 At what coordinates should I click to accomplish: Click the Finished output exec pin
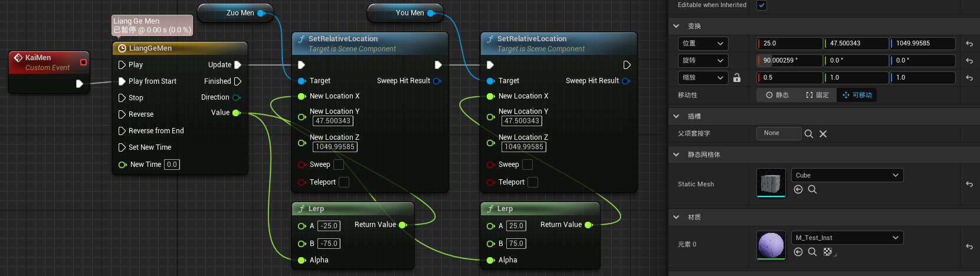(238, 81)
